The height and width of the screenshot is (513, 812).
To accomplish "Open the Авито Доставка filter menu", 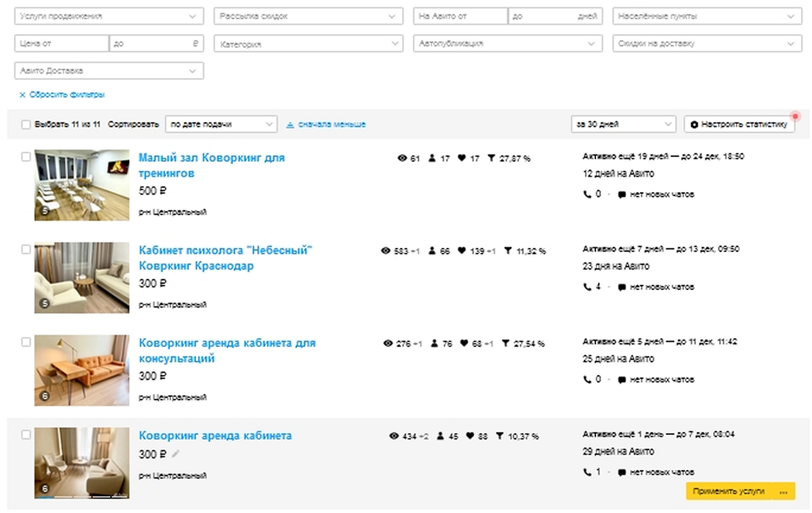I will (109, 71).
